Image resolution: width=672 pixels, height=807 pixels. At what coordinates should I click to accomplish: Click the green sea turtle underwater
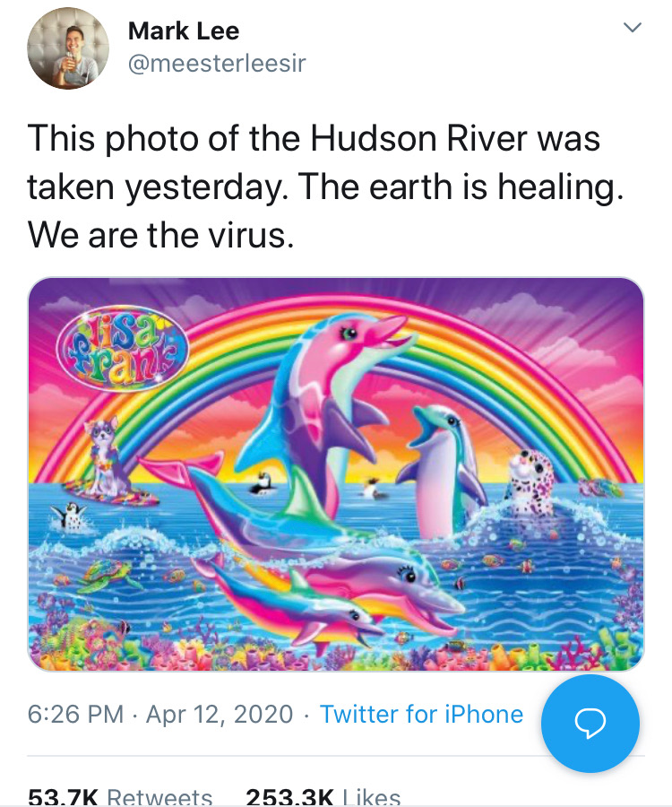click(x=108, y=575)
